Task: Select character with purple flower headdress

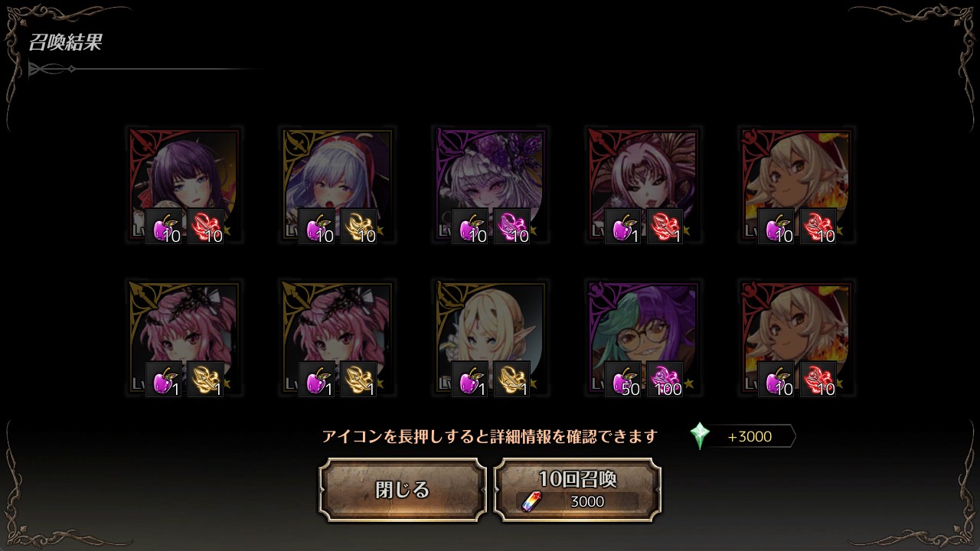Action: (x=491, y=185)
